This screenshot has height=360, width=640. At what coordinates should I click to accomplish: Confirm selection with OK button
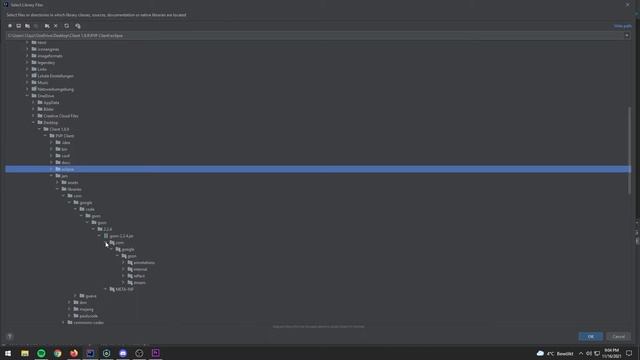tap(591, 336)
